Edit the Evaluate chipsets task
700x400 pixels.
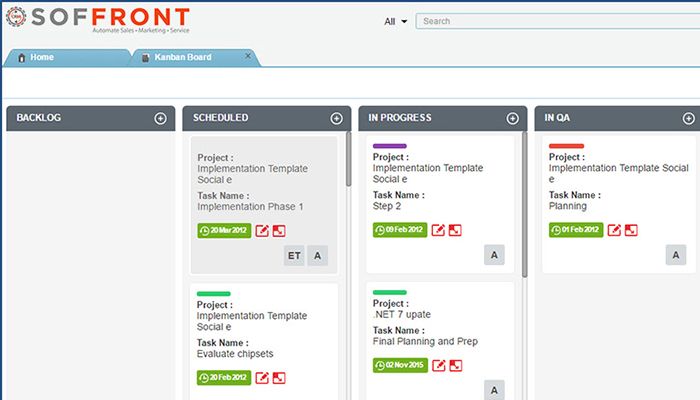262,378
